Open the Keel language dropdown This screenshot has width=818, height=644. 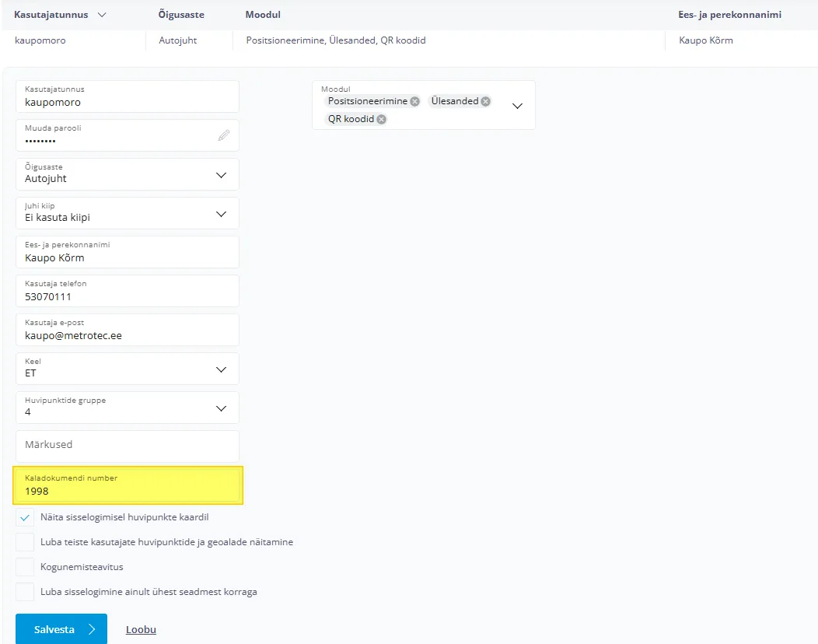221,369
